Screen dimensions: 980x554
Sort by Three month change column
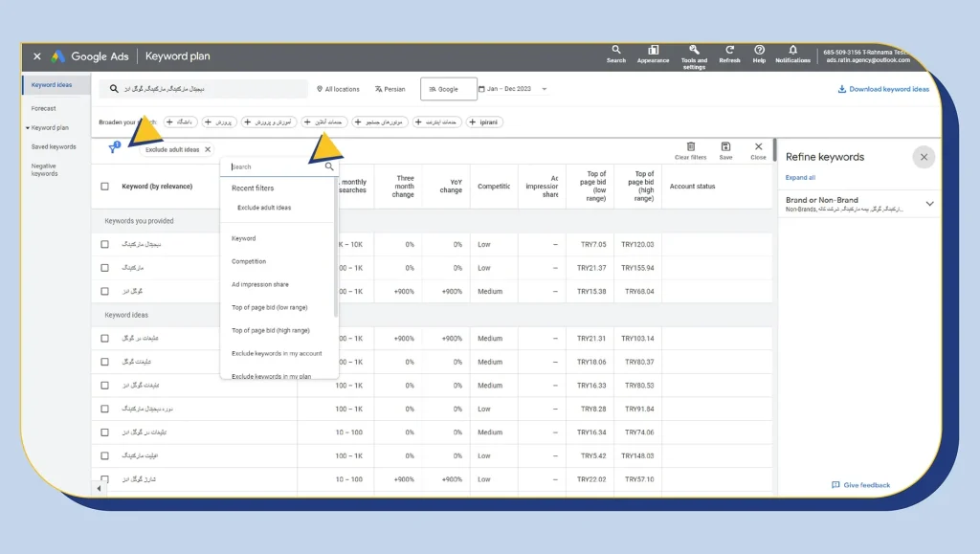[403, 187]
